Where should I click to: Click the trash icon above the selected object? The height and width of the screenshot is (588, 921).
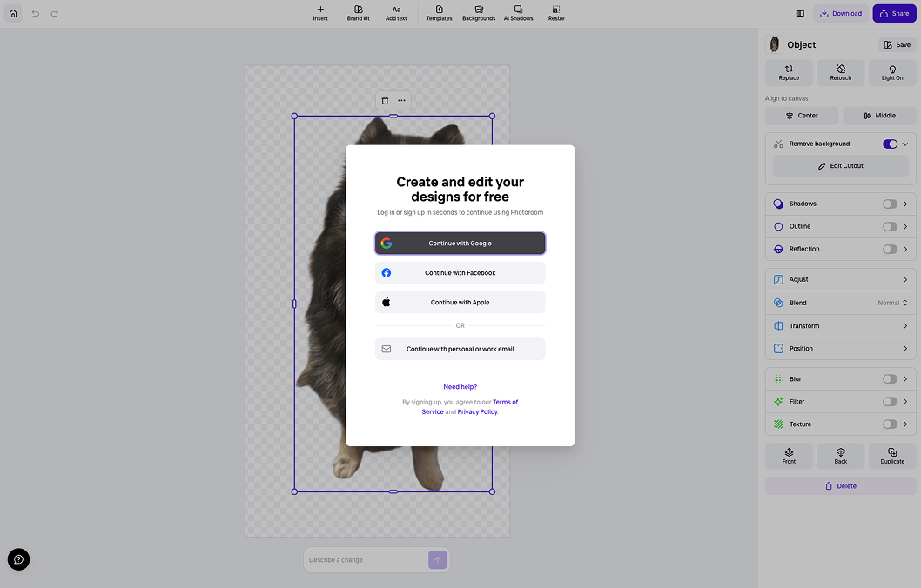point(385,100)
